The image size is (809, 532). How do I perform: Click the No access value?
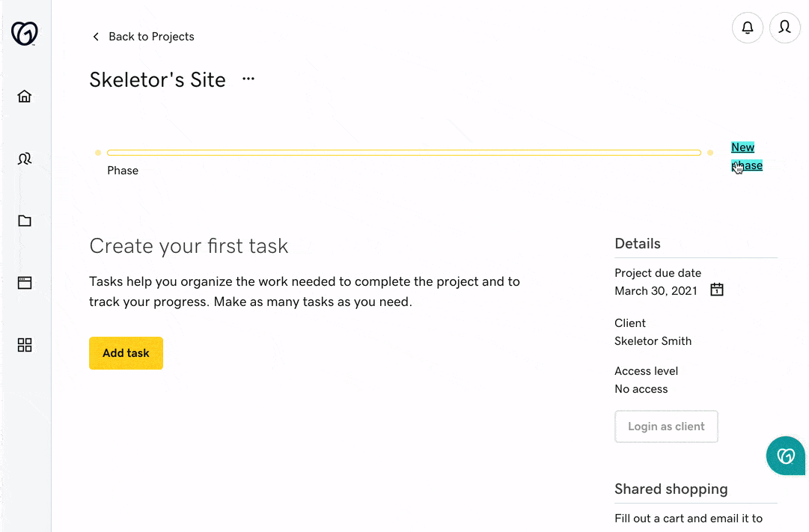641,389
